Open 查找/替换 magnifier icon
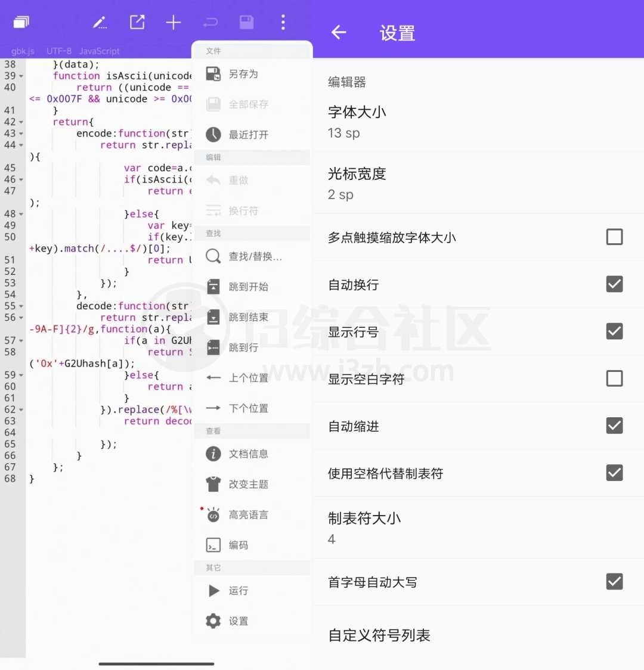Screen dimensions: 644x670 pyautogui.click(x=213, y=256)
